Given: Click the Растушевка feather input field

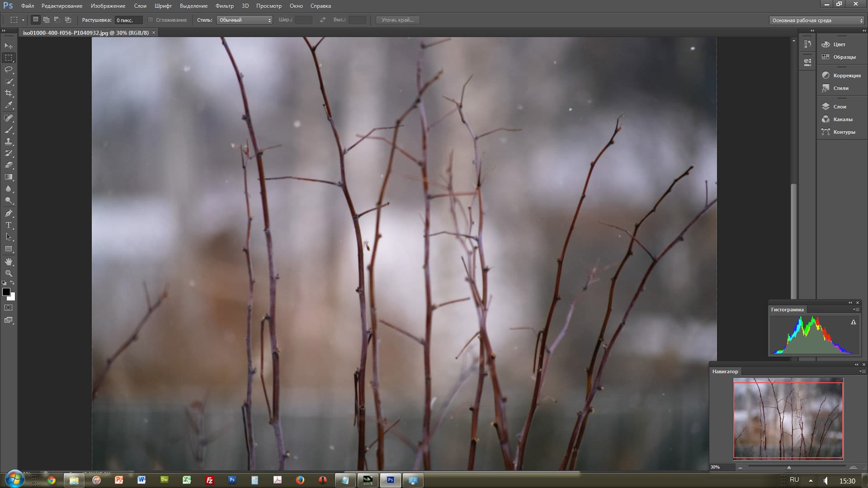Looking at the screenshot, I should 128,20.
